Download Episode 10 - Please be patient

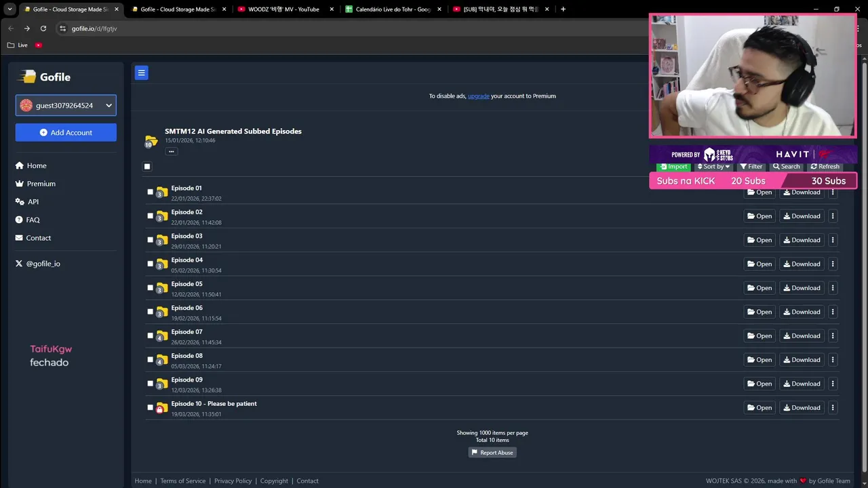pyautogui.click(x=802, y=407)
